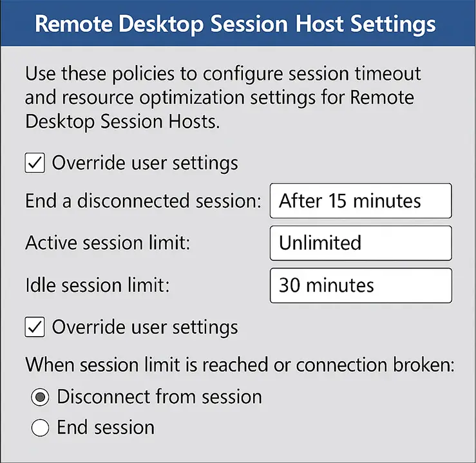Click the 'When session limit is reached' heading text
The height and width of the screenshot is (463, 476).
240,365
